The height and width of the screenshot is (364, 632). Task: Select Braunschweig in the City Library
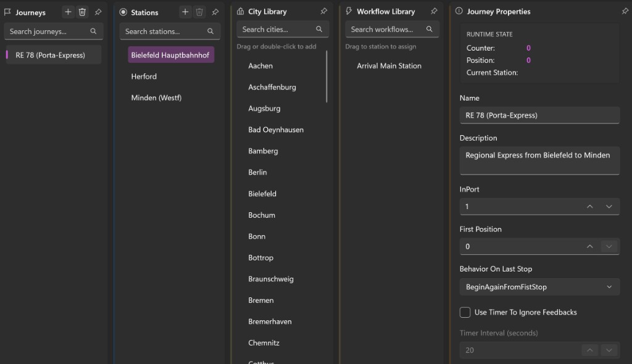pyautogui.click(x=271, y=279)
